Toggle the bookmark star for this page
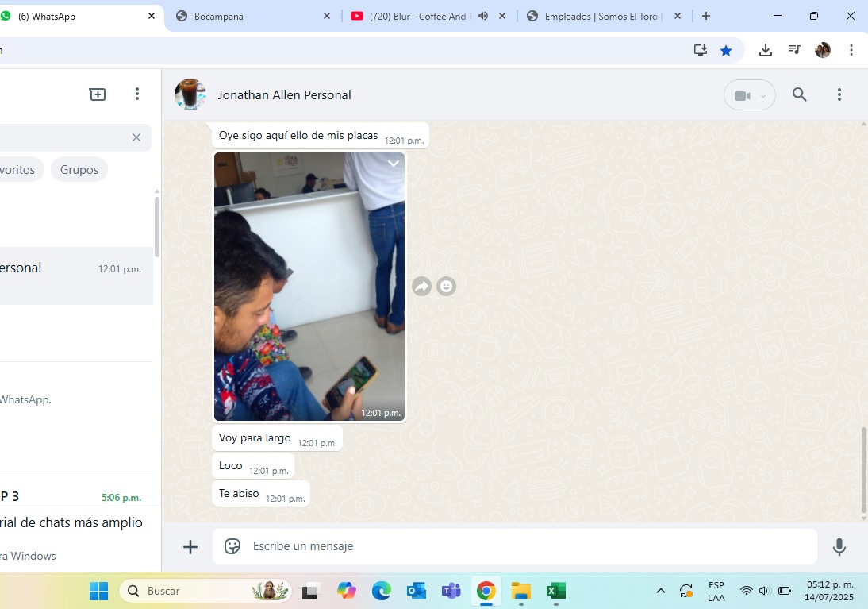This screenshot has width=868, height=609. click(725, 50)
